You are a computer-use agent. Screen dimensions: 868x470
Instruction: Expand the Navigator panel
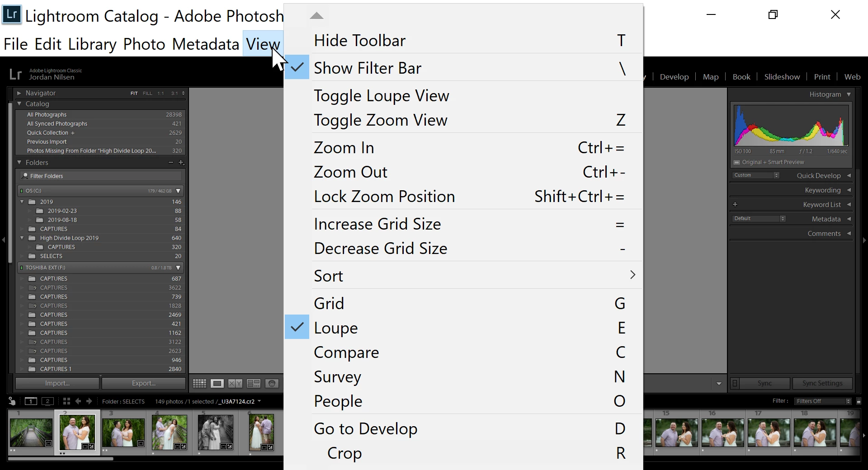(19, 93)
